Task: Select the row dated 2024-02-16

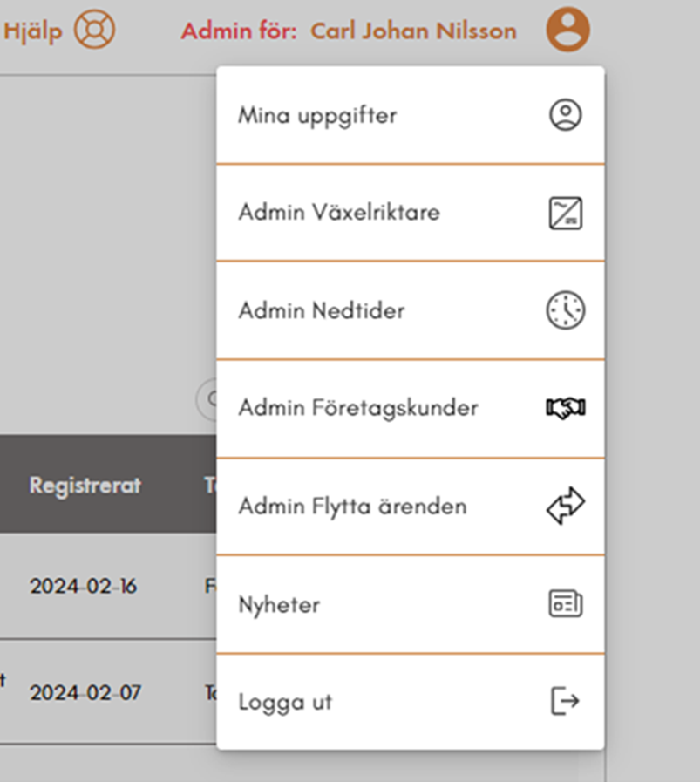Action: click(83, 586)
